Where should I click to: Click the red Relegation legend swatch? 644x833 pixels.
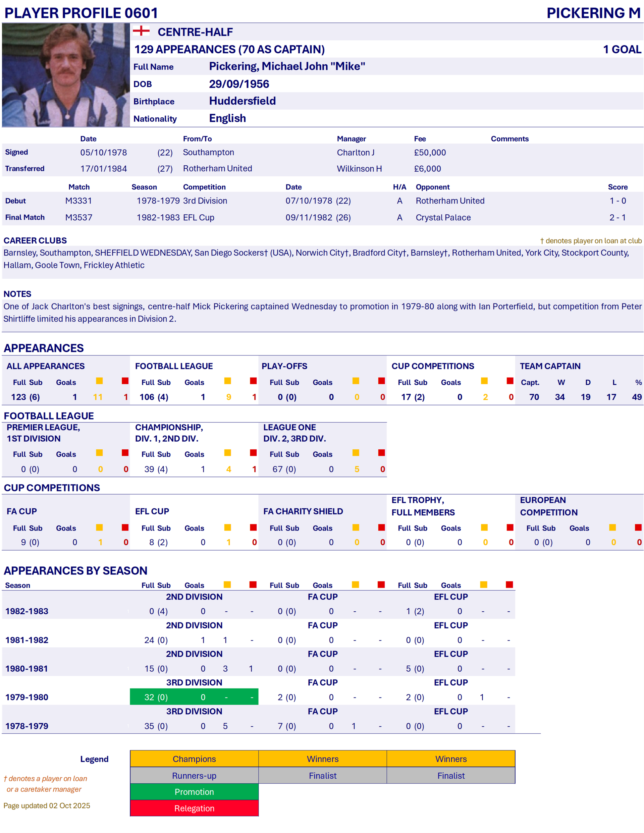point(194,808)
